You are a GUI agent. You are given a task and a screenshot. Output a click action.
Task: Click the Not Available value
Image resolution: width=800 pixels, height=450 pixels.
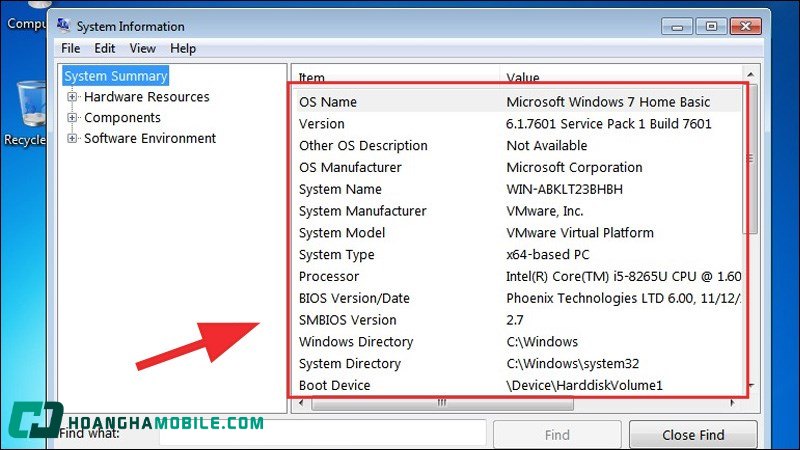click(x=546, y=145)
